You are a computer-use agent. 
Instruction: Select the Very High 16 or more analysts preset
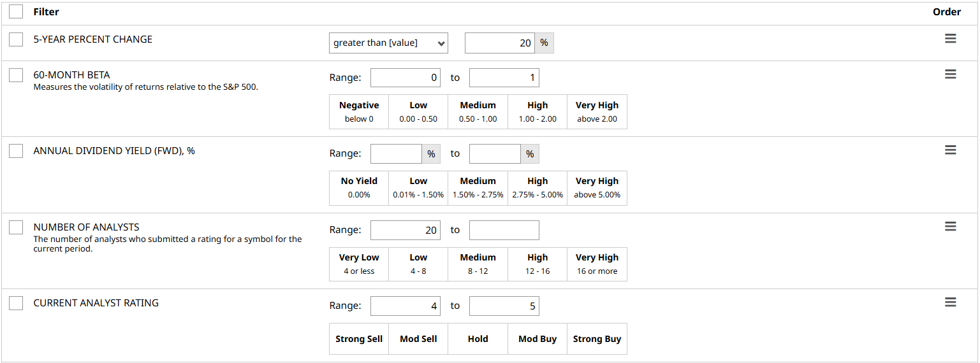pos(597,264)
